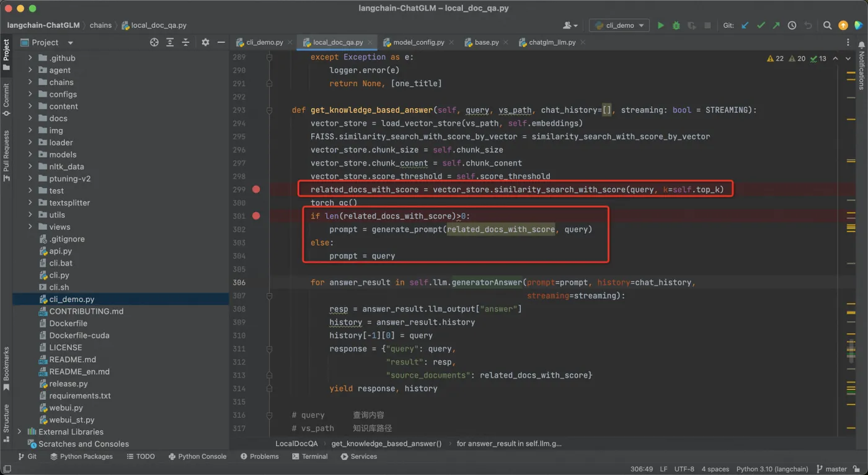Viewport: 868px width, 475px height.
Task: Expand the configs folder
Action: pyautogui.click(x=30, y=94)
